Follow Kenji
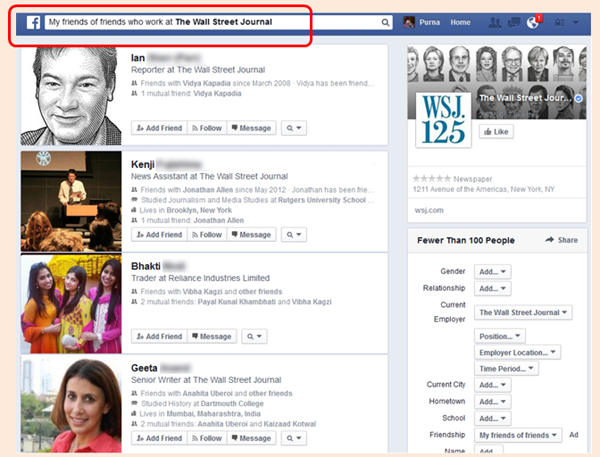The height and width of the screenshot is (457, 600). click(207, 234)
